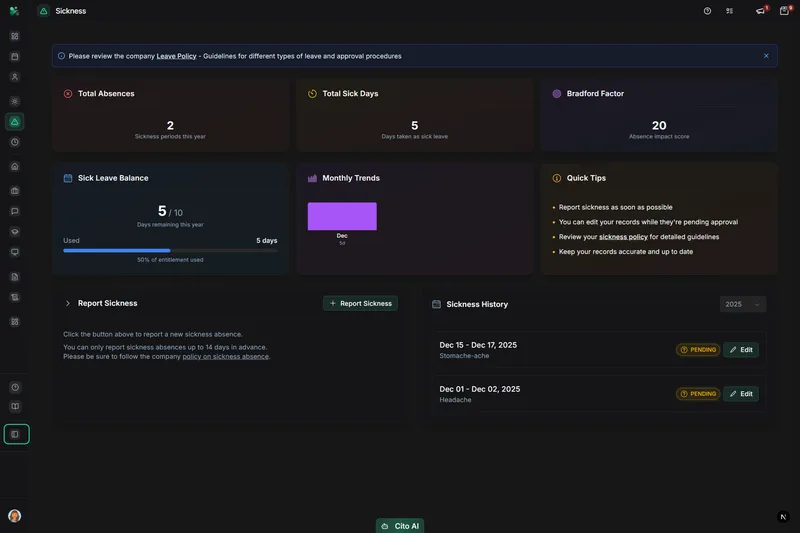Open the policy on sickness absence link
This screenshot has width=800, height=533.
click(226, 357)
